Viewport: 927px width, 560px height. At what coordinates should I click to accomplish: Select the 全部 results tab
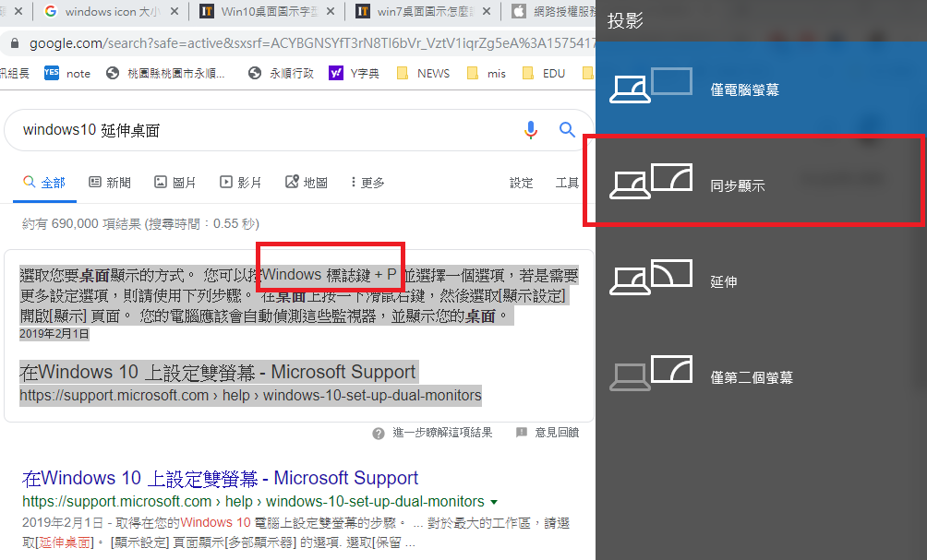tap(44, 183)
